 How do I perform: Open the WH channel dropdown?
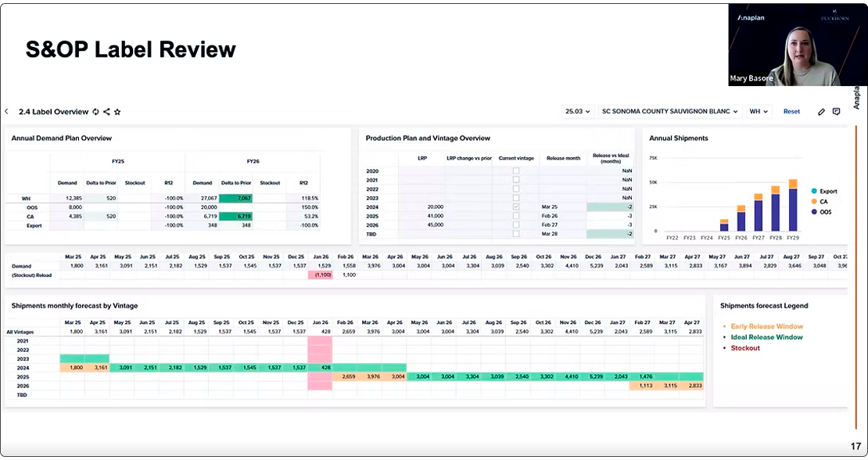pyautogui.click(x=759, y=112)
